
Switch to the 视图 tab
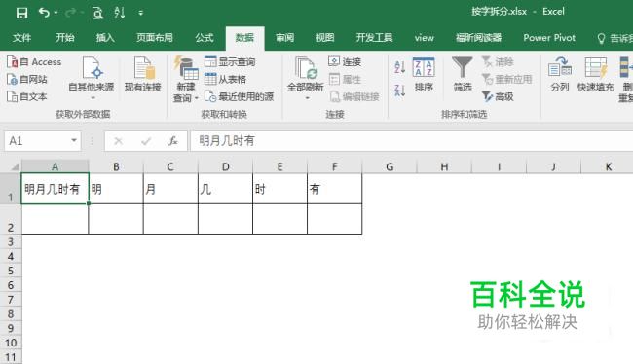coord(325,38)
